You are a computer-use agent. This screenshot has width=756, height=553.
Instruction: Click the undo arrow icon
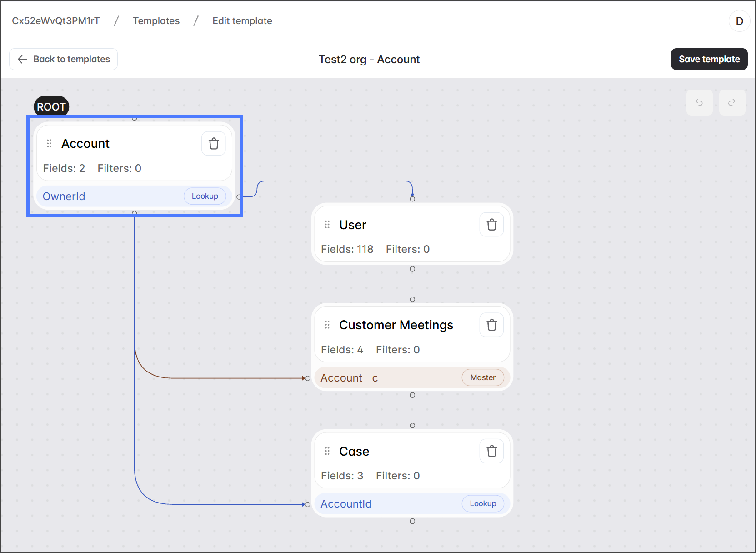click(x=699, y=102)
